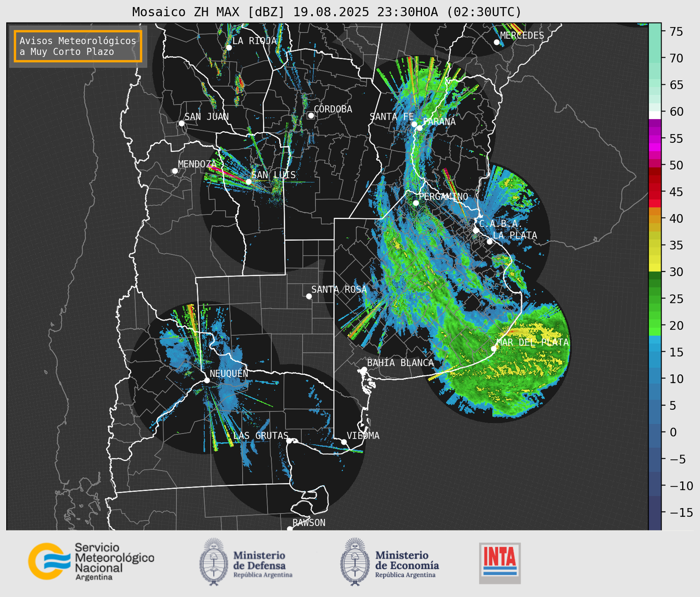The height and width of the screenshot is (597, 700).
Task: Click the Servicio Meteorológico Nacional logo
Action: point(91,561)
